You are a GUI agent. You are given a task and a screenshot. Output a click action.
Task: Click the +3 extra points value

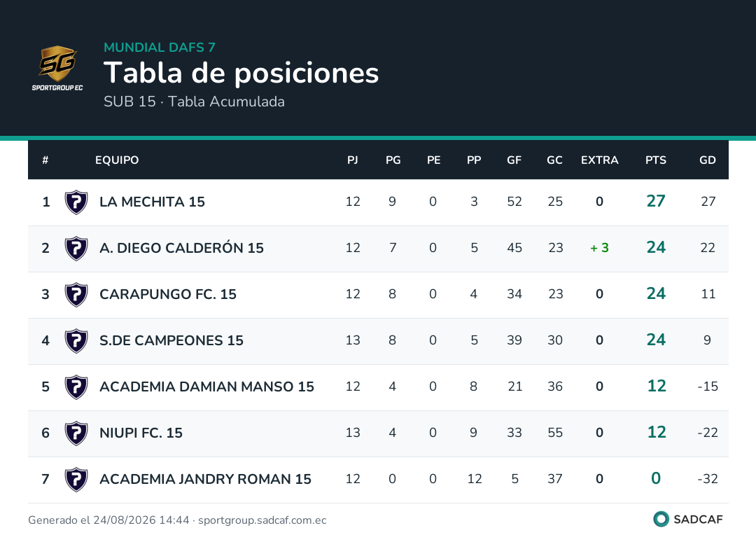599,248
